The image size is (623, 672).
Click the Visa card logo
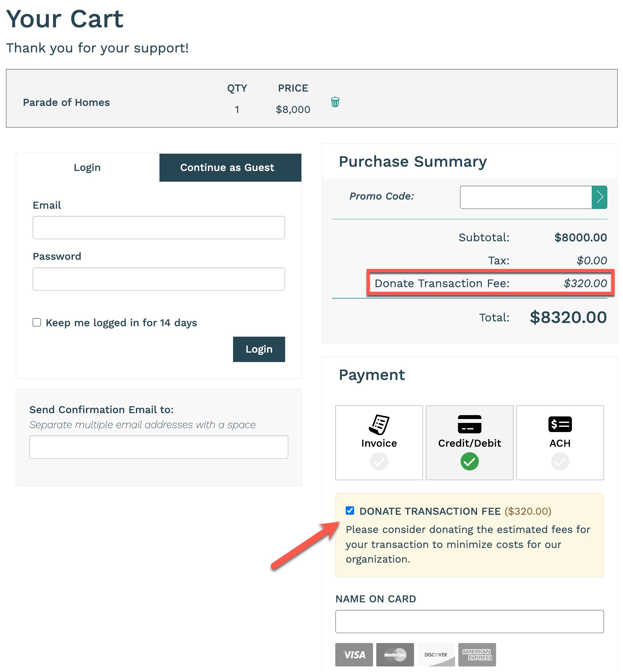[x=354, y=654]
